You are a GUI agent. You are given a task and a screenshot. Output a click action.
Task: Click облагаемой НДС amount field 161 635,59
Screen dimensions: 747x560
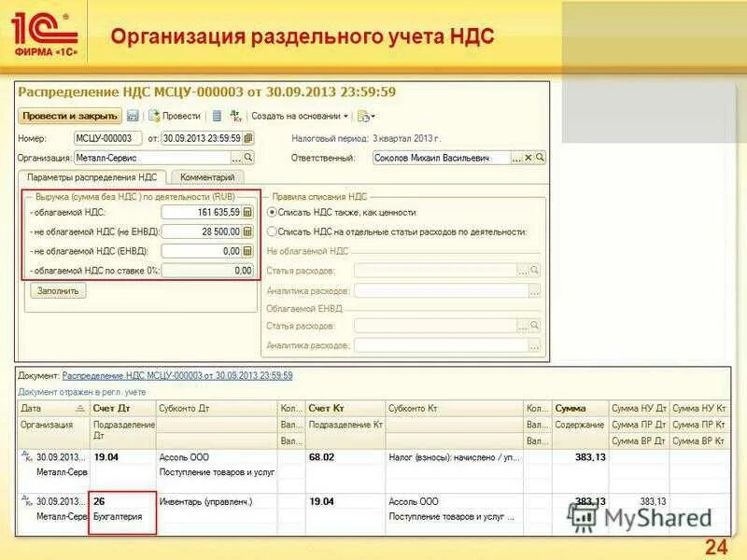pos(202,212)
